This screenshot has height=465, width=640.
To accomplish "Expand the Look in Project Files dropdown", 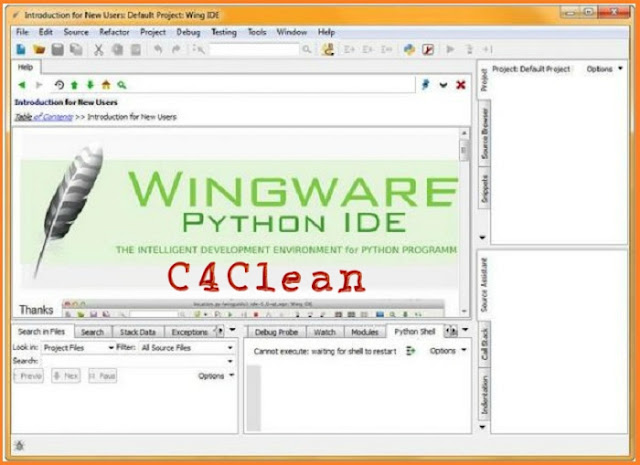I will tap(78, 348).
